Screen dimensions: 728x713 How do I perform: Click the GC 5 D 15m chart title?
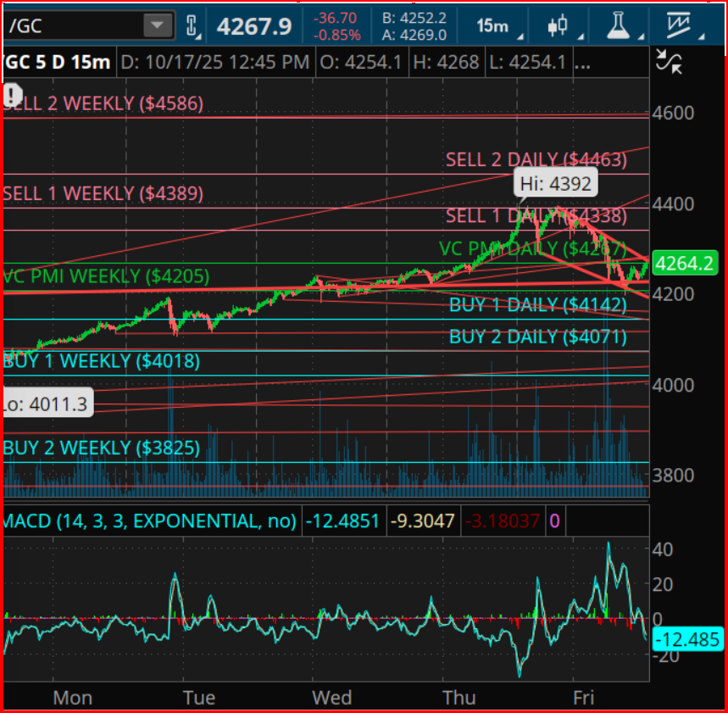click(56, 62)
